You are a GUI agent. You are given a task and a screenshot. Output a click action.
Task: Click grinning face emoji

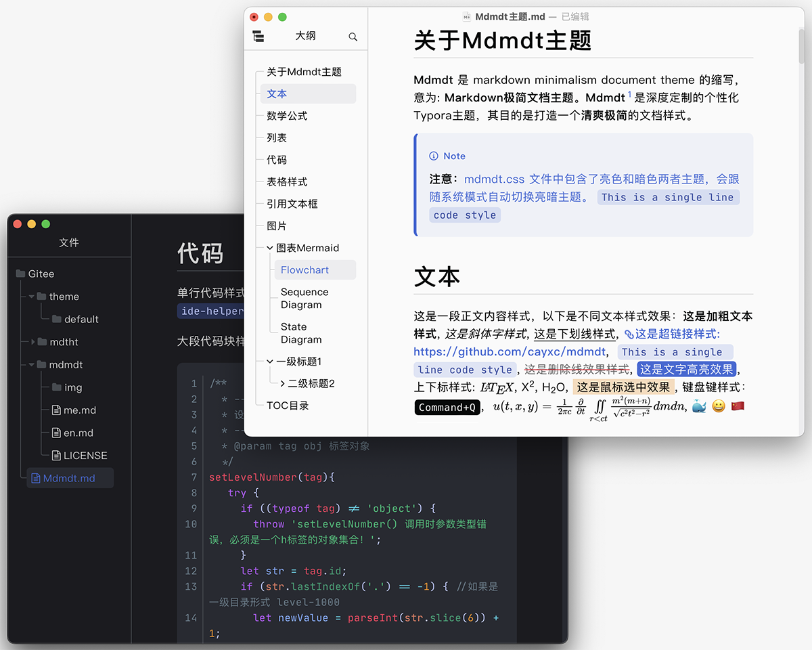coord(719,407)
